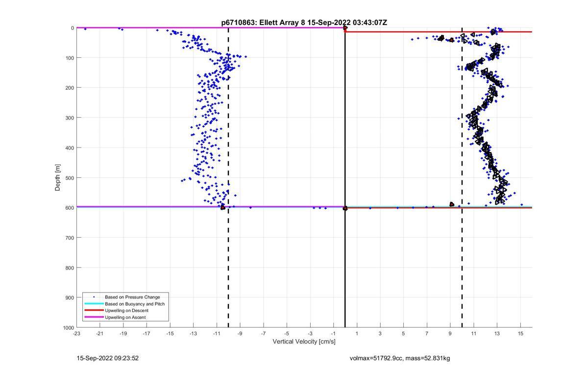The height and width of the screenshot is (368, 588).
Task: Click the timestamp '15-Sep-2022 09:23:52'
Action: coord(108,358)
